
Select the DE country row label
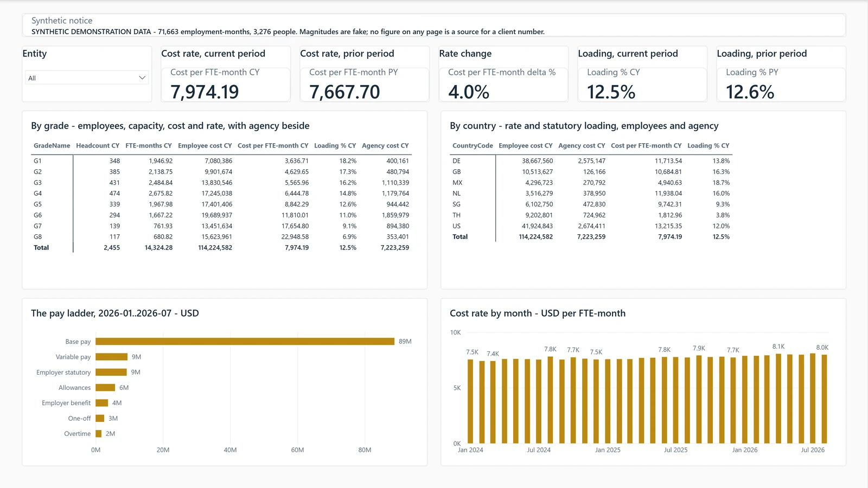[456, 161]
